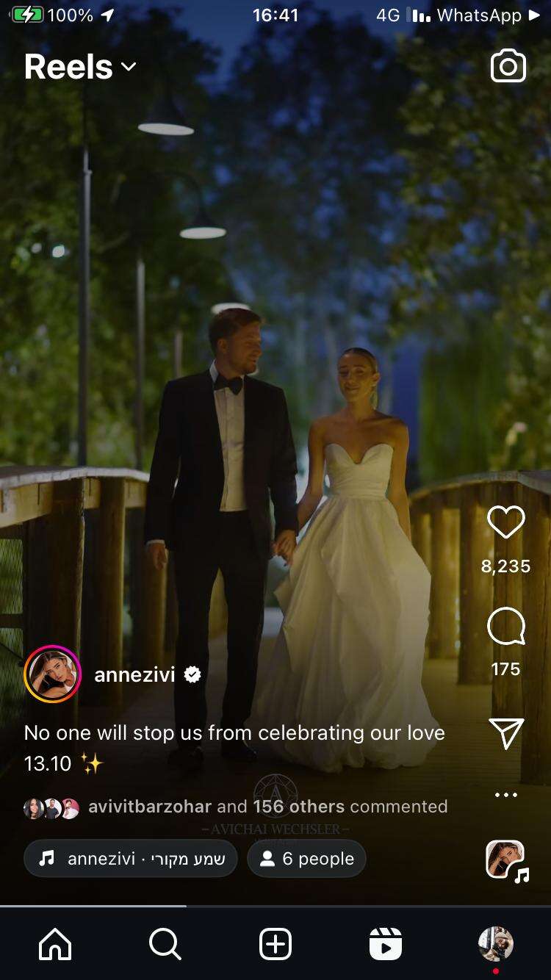Open the annezivi username link
This screenshot has width=551, height=980.
coord(134,674)
